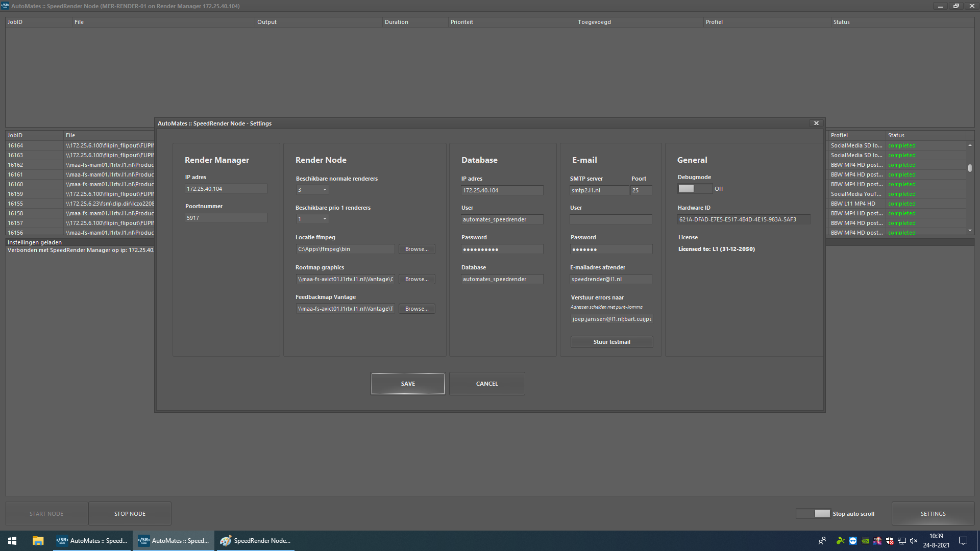The height and width of the screenshot is (551, 980).
Task: Open SETTINGS button in main window
Action: click(x=933, y=514)
